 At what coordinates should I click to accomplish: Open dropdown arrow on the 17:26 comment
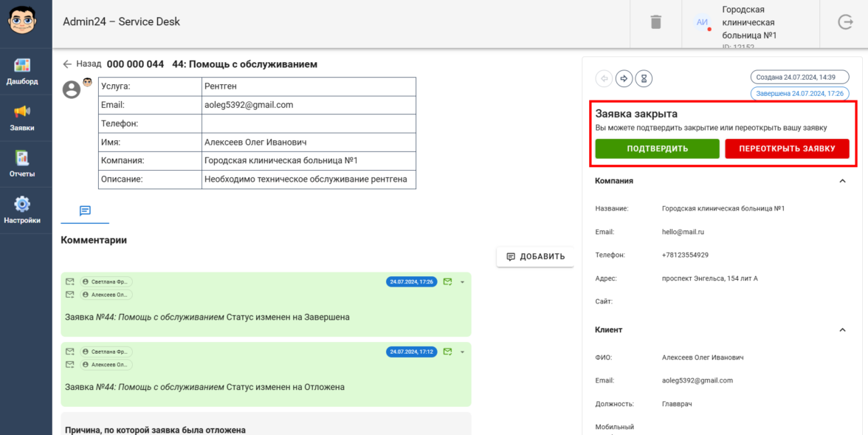pyautogui.click(x=462, y=282)
